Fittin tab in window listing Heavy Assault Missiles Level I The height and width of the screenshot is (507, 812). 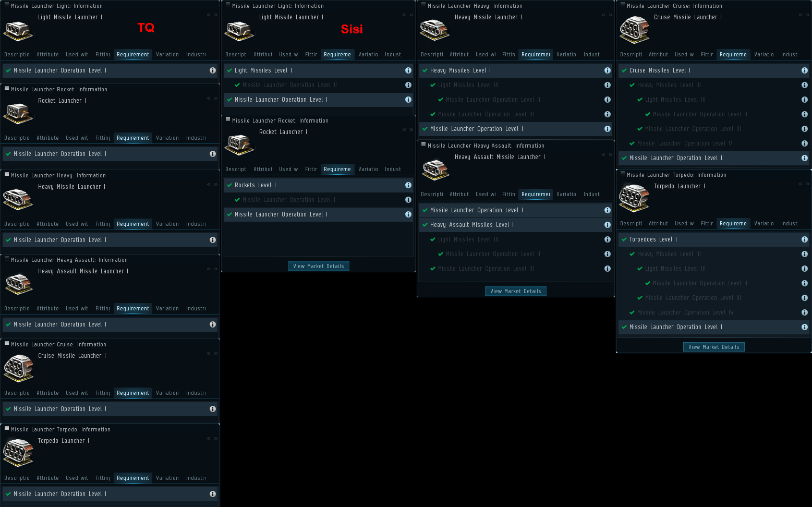coord(508,195)
